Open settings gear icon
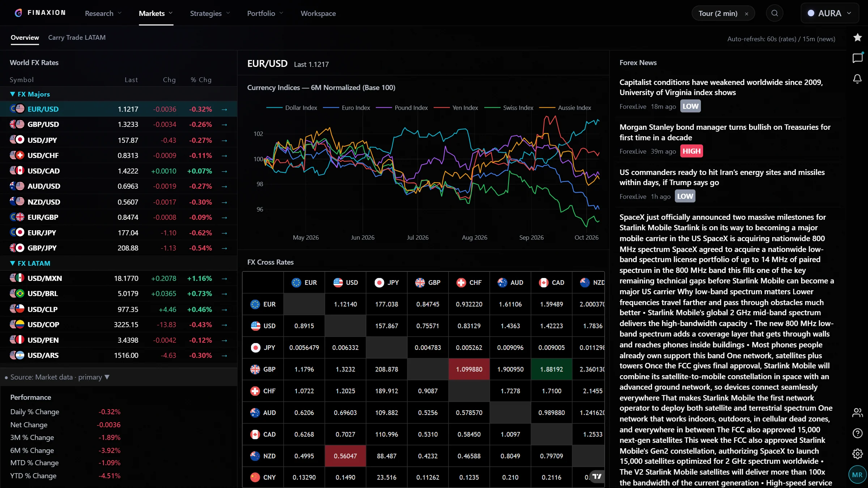The width and height of the screenshot is (868, 488). pos(858,454)
